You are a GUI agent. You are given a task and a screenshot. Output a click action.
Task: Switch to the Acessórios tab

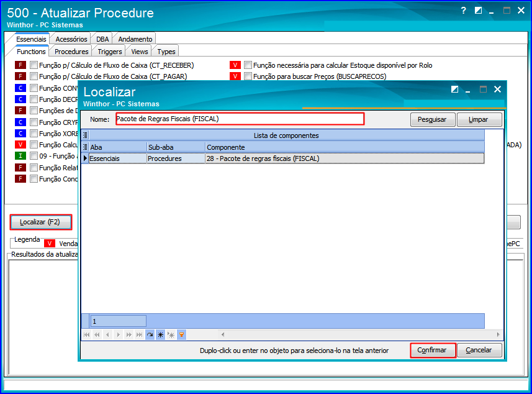click(71, 39)
